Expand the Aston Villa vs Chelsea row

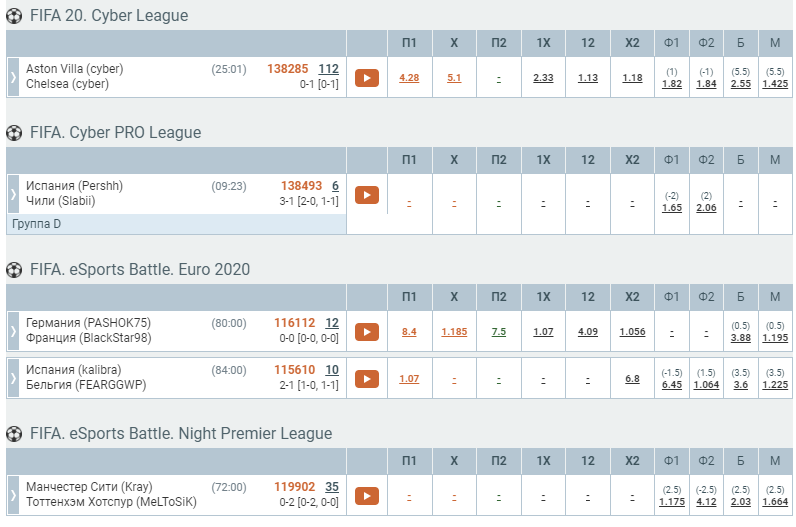pyautogui.click(x=13, y=77)
